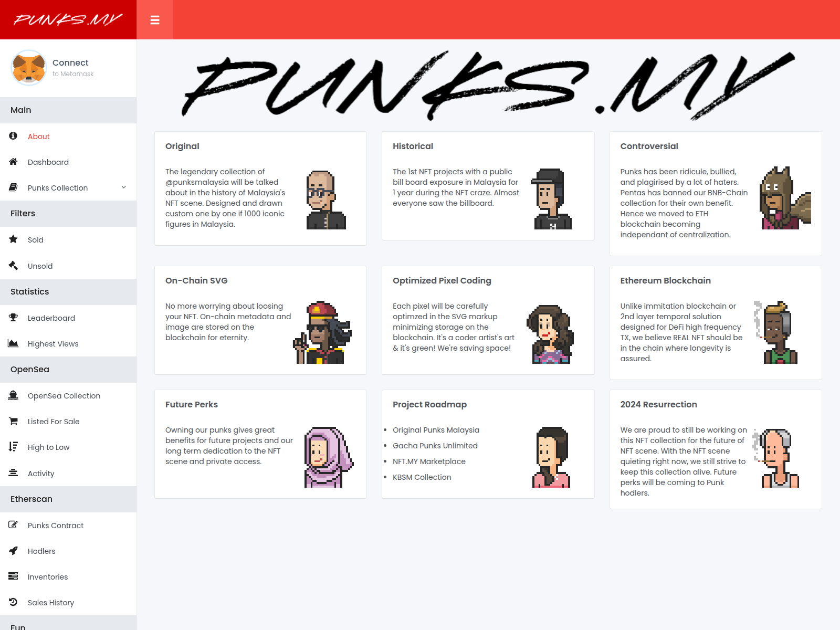Go to the Dashboard menu item
The height and width of the screenshot is (630, 840).
point(68,162)
